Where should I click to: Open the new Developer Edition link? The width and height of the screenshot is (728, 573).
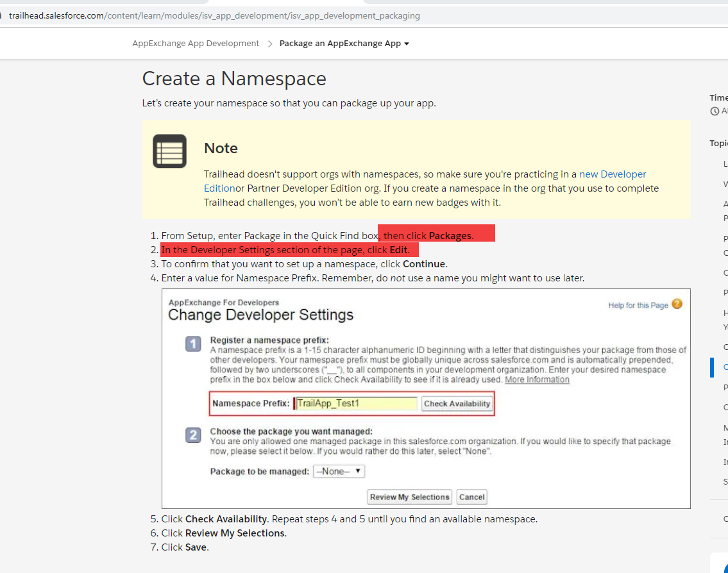613,174
